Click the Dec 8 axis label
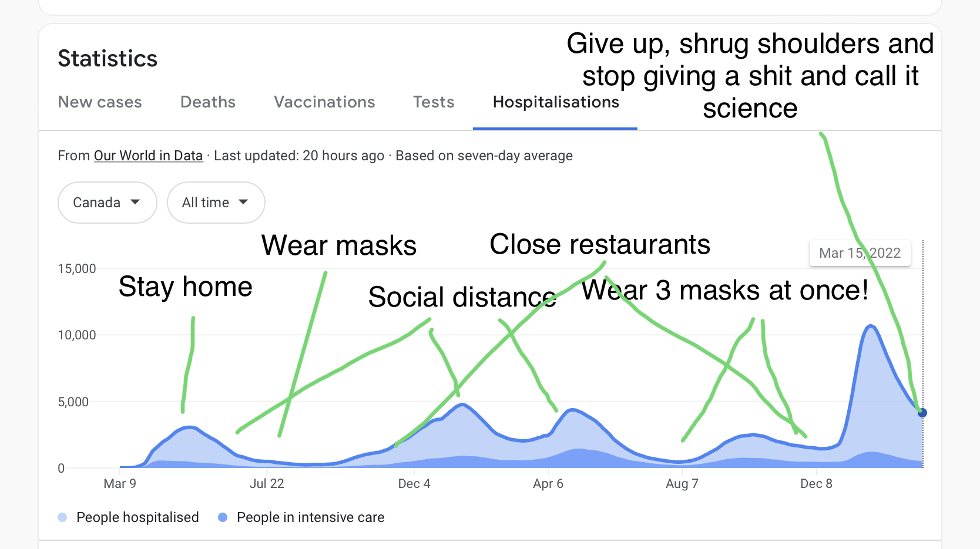Viewport: 980px width, 549px height. (816, 484)
